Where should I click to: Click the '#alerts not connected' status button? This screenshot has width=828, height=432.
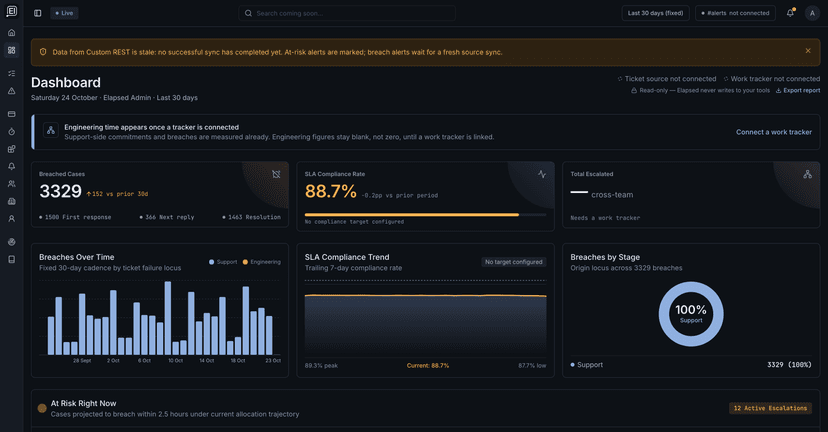735,13
